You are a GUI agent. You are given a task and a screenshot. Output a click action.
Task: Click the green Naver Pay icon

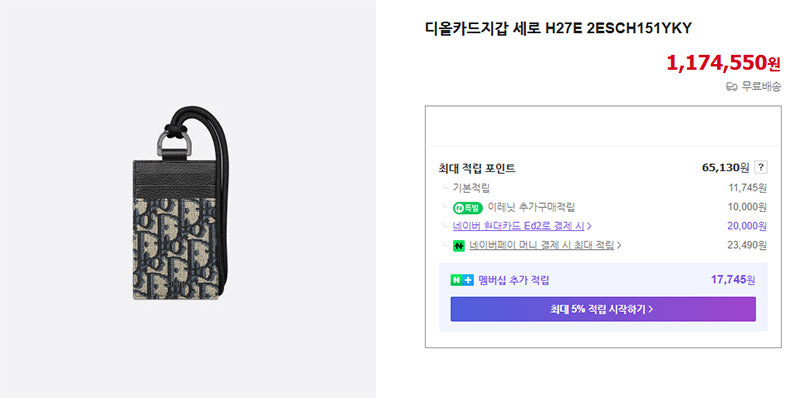(x=459, y=245)
